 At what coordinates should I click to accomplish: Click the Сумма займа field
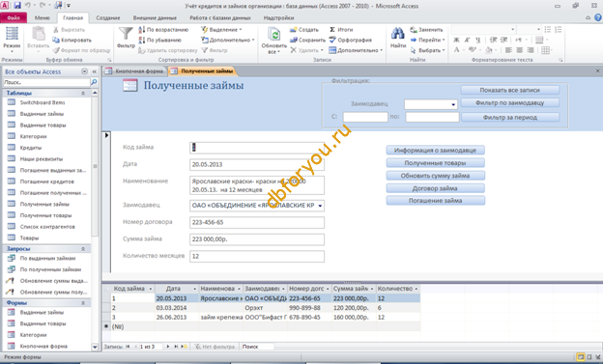pos(256,239)
